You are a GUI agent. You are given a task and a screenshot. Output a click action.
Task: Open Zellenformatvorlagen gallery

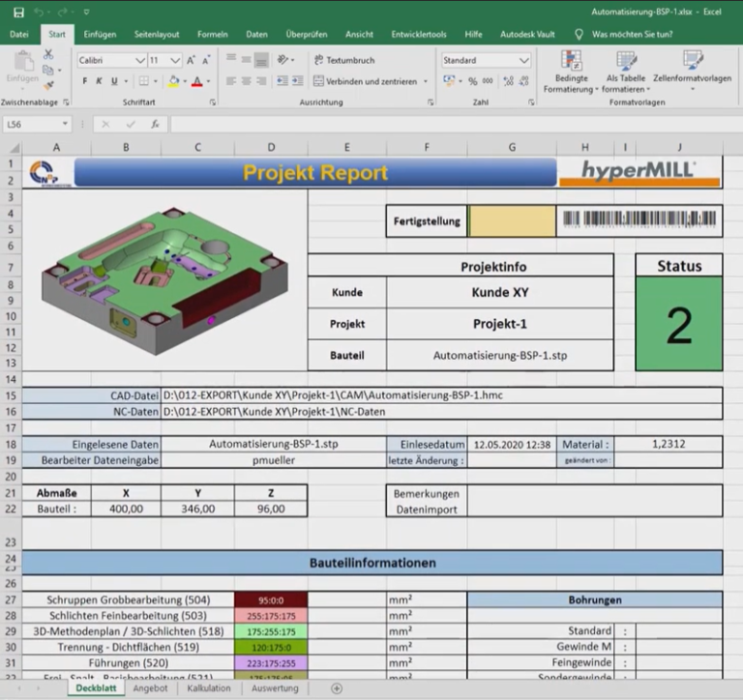pos(693,71)
